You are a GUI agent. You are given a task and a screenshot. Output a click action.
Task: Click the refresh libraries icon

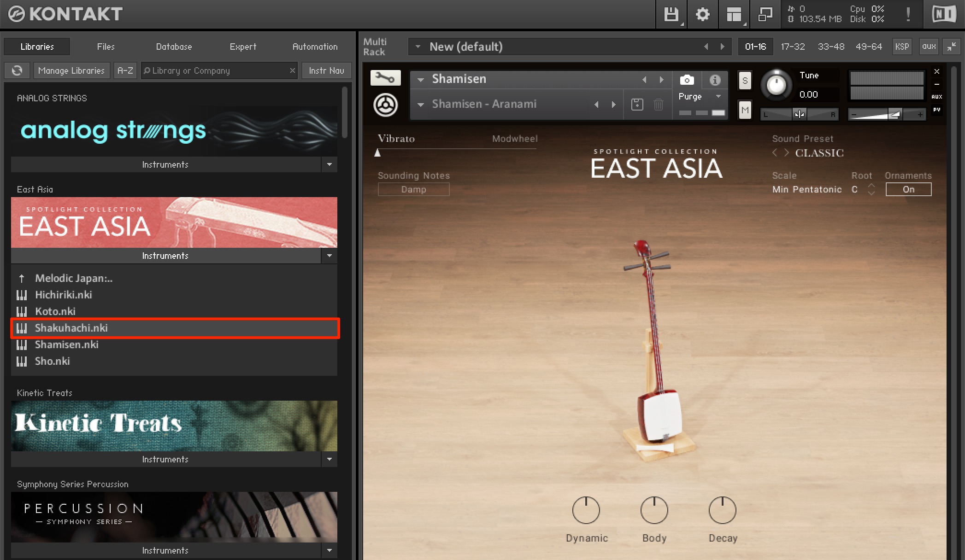pyautogui.click(x=17, y=70)
